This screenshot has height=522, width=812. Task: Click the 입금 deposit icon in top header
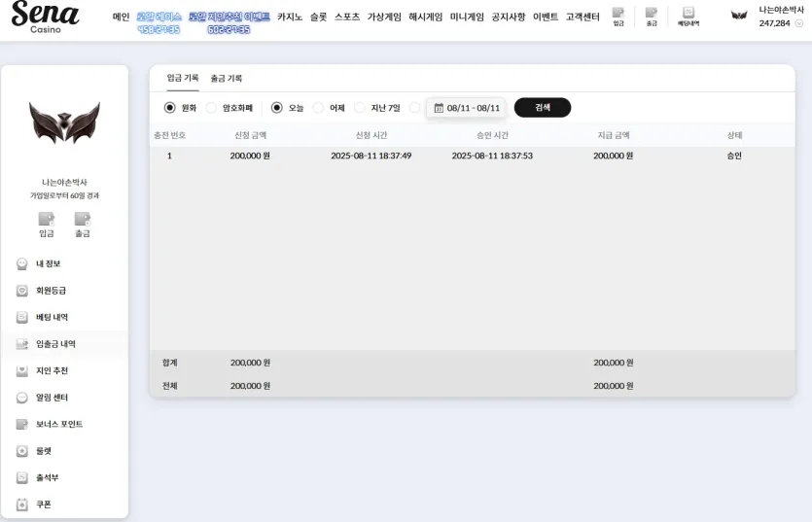[x=618, y=16]
